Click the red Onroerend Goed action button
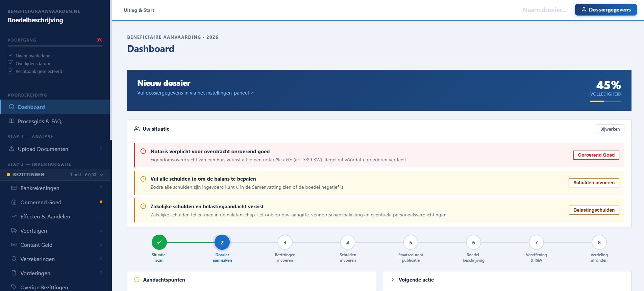The width and height of the screenshot is (644, 291). point(596,155)
